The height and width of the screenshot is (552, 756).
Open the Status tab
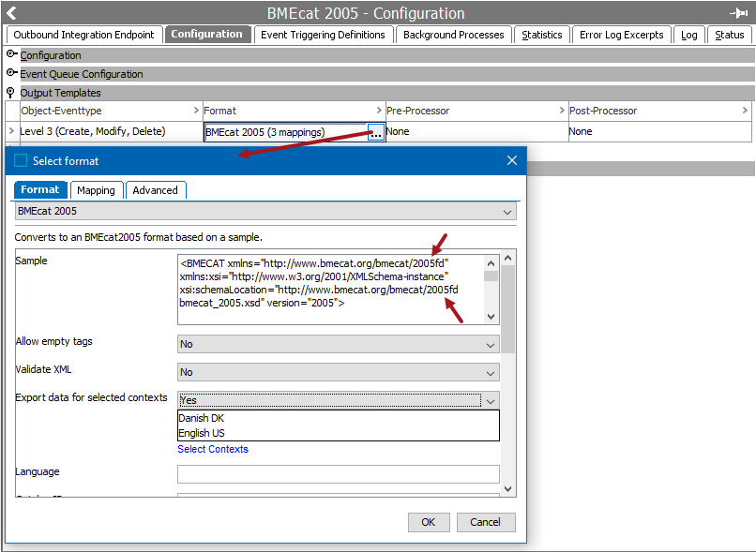729,35
